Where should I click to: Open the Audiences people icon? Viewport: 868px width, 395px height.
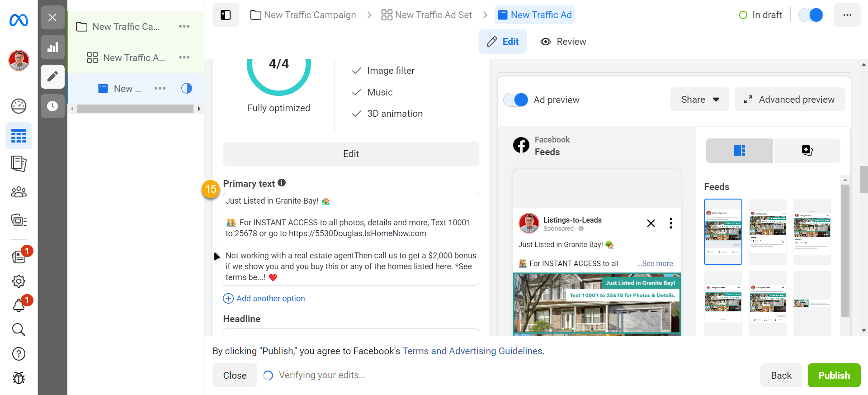pos(19,192)
